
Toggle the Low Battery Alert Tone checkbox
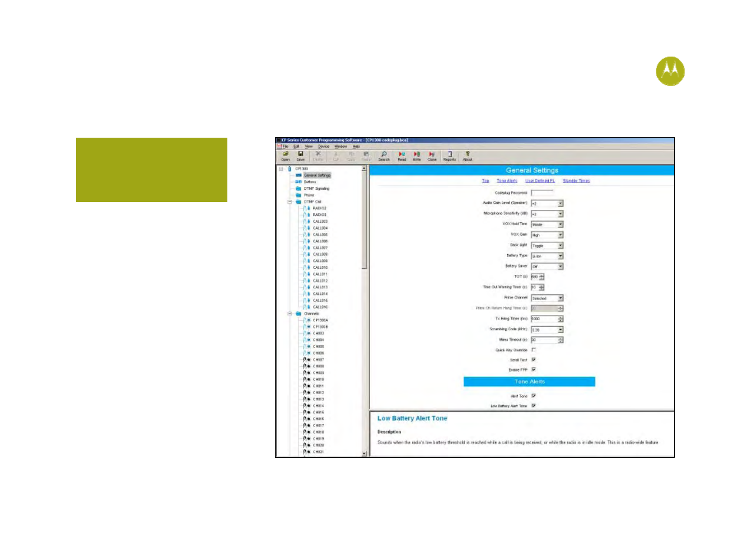[x=534, y=406]
